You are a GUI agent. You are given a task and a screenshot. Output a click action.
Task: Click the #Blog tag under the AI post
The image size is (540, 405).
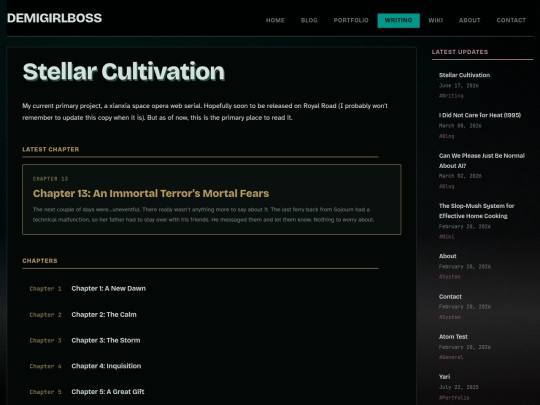click(447, 186)
